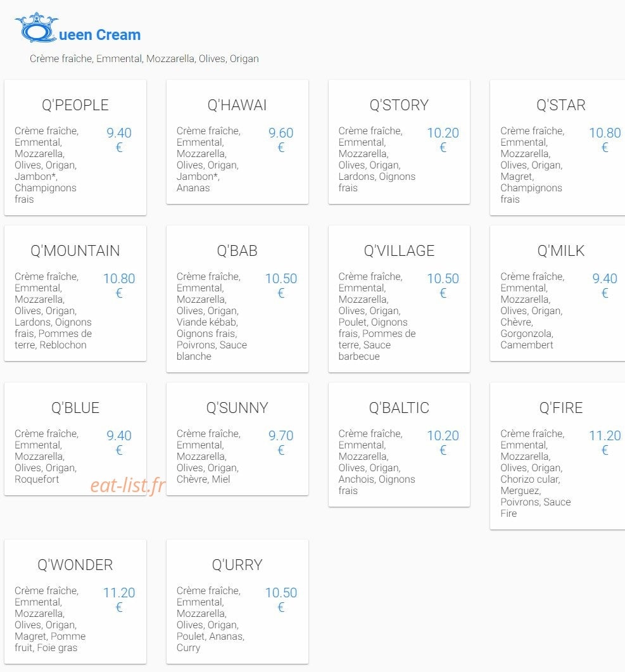Click the Q'FIRE 11.20 € price
Viewport: 625px width, 672px height.
pos(605,442)
